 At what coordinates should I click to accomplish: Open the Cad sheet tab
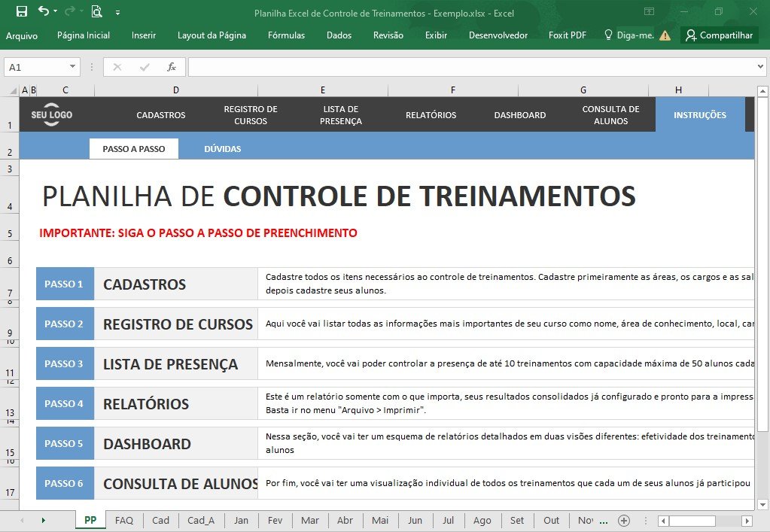pyautogui.click(x=160, y=521)
